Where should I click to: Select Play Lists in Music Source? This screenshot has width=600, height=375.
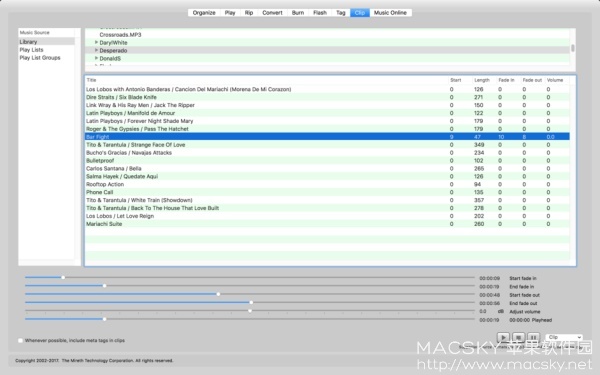[x=31, y=50]
